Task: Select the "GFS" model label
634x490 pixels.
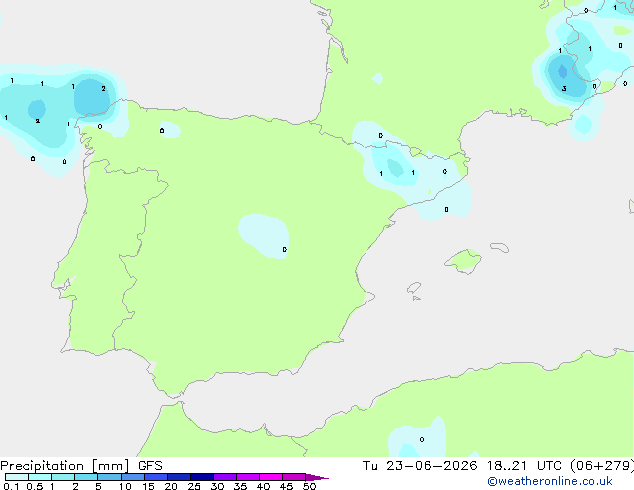Action: (150, 466)
